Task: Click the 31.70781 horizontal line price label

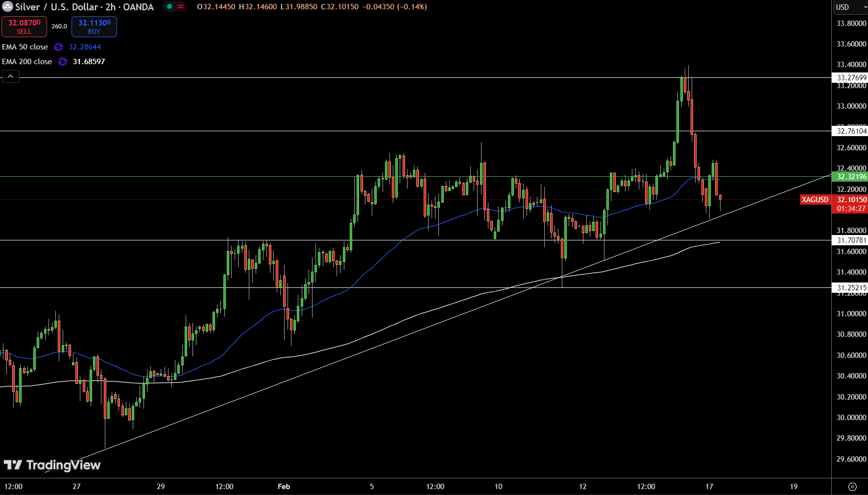Action: pos(850,240)
